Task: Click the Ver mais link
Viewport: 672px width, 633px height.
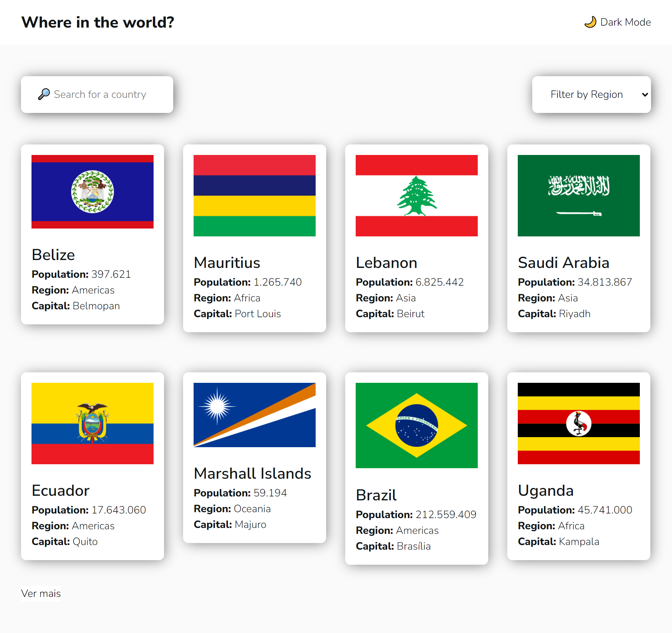Action: pyautogui.click(x=41, y=594)
